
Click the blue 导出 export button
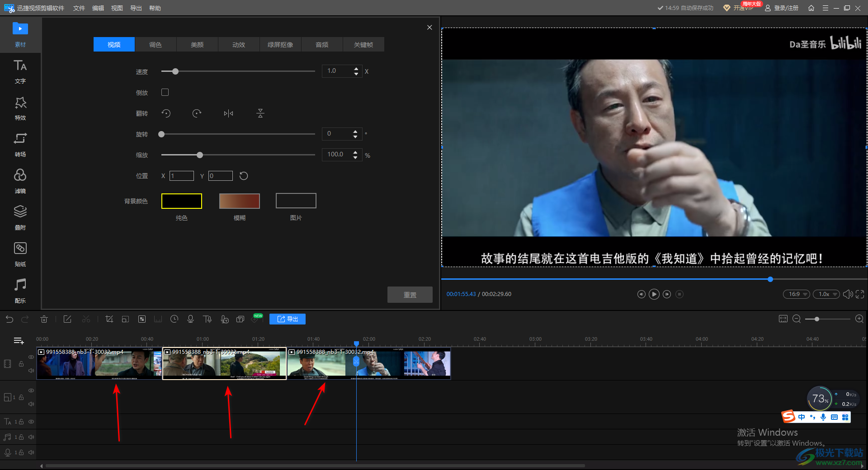288,319
